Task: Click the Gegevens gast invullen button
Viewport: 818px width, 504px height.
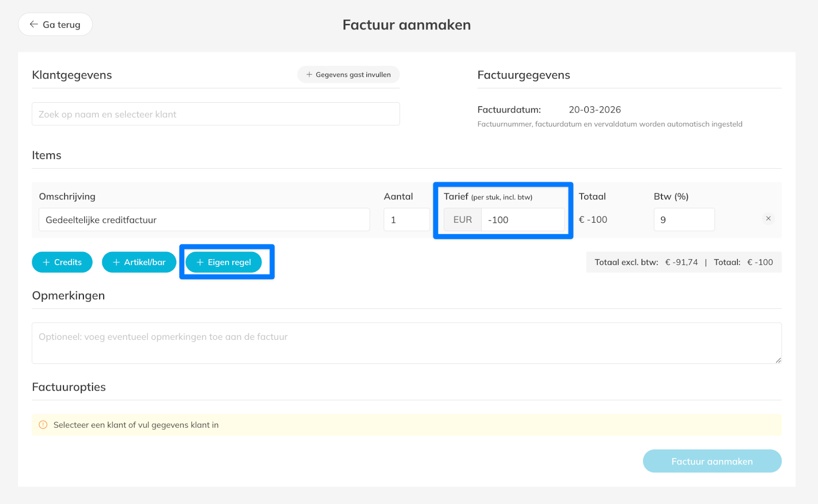Action: [348, 75]
